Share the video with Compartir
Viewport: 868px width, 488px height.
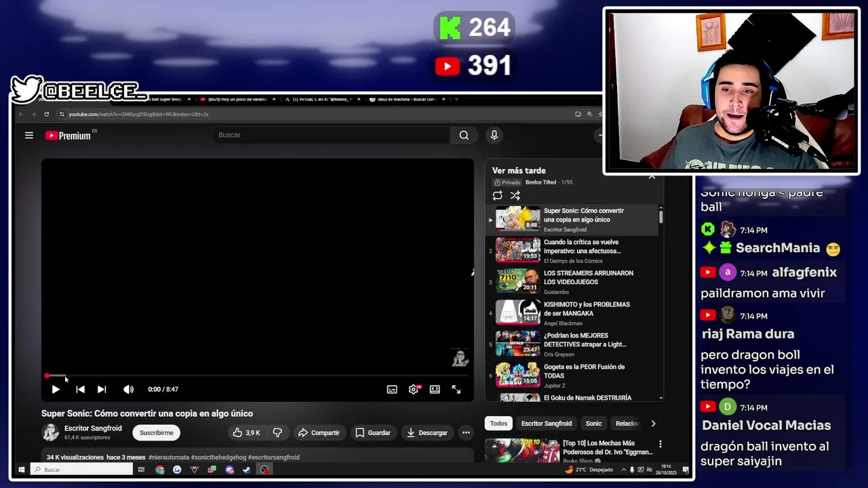tap(319, 432)
